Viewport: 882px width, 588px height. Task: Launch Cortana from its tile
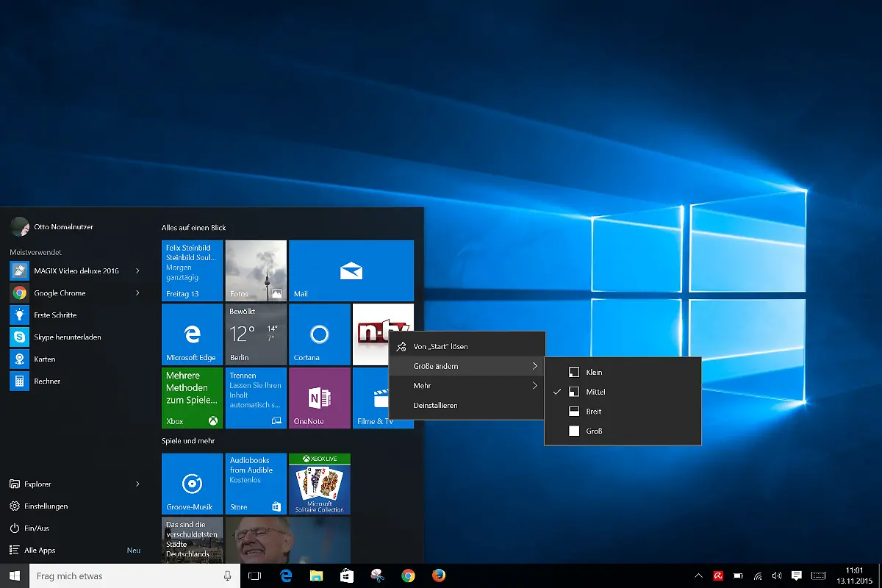319,334
